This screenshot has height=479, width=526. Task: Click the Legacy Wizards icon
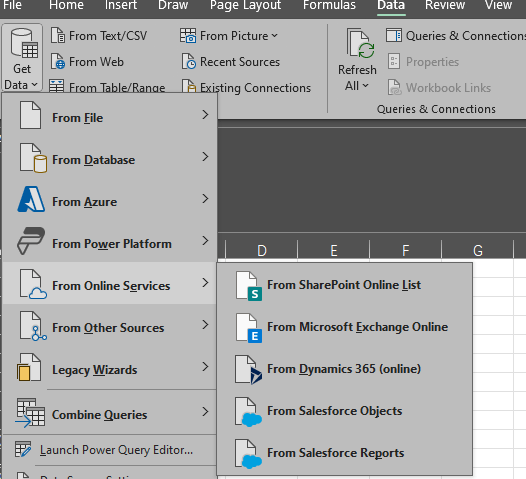tap(29, 367)
